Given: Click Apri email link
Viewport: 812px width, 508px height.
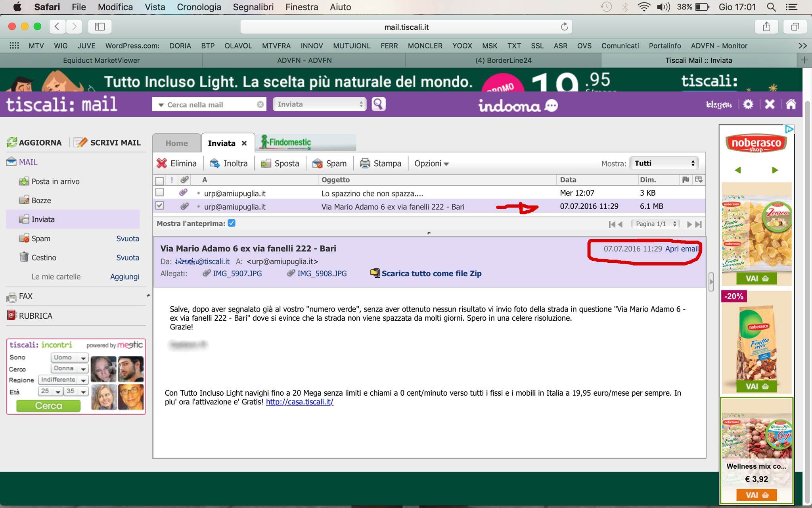Looking at the screenshot, I should pyautogui.click(x=682, y=249).
